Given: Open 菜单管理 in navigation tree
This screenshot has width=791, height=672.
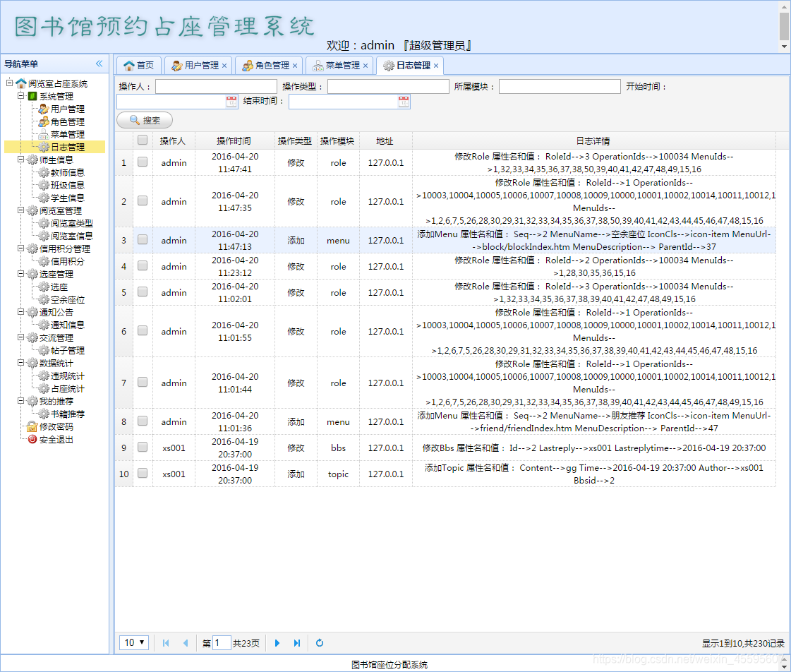Looking at the screenshot, I should [x=67, y=134].
